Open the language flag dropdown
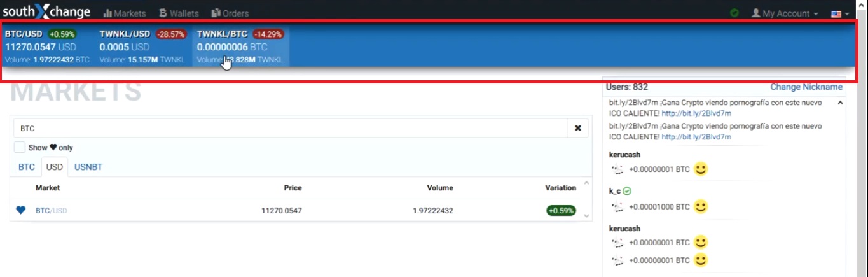 (x=840, y=13)
